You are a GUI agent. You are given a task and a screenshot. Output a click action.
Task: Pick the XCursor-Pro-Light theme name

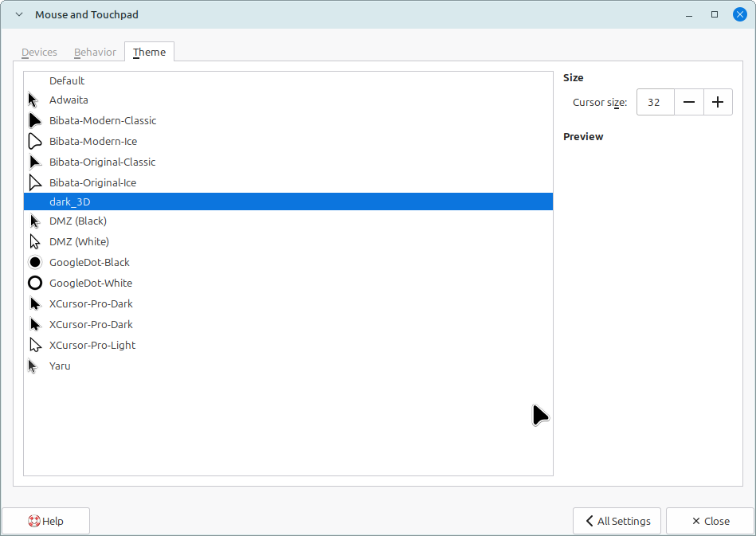[92, 345]
